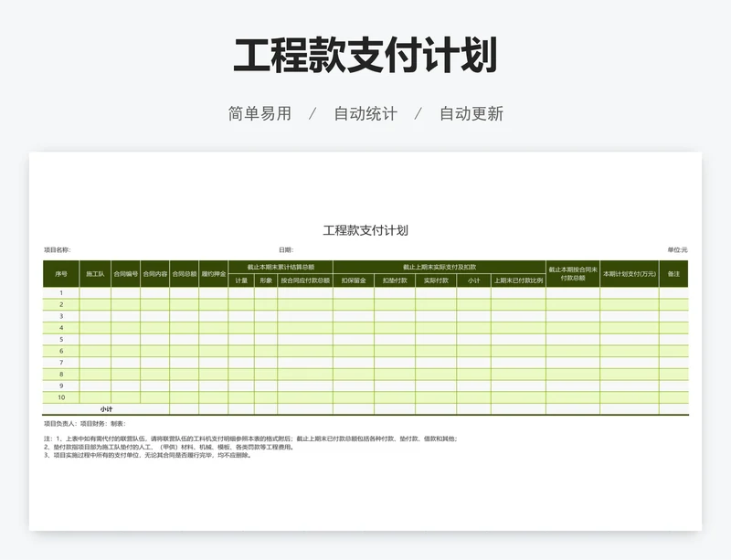Select the 扣保留金 sub-header cell
This screenshot has width=731, height=560.
tap(354, 281)
